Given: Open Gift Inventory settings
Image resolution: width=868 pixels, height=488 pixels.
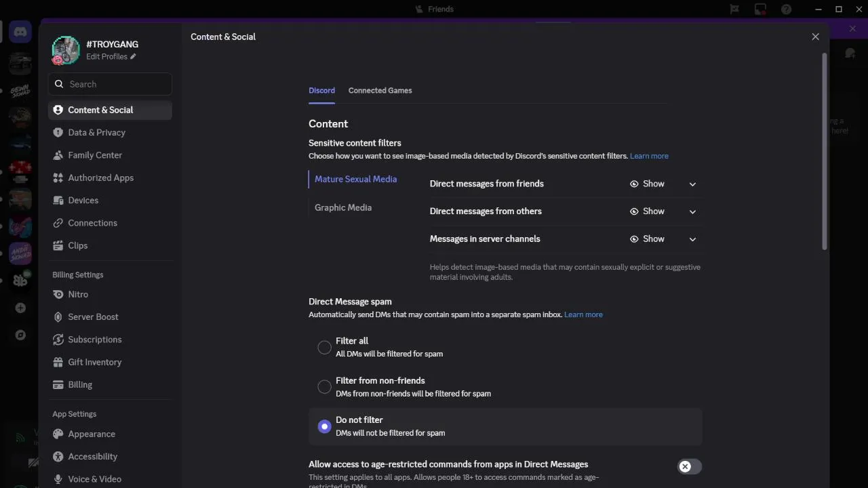Looking at the screenshot, I should (94, 362).
